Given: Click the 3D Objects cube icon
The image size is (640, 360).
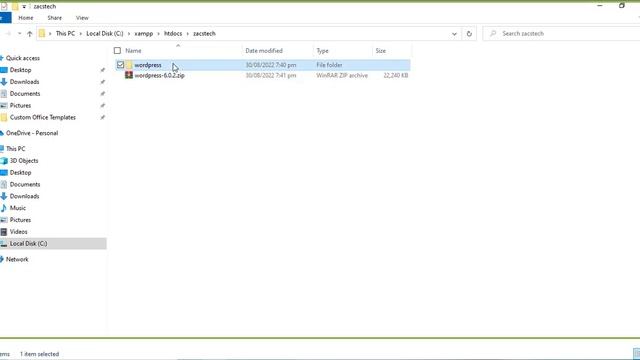Looking at the screenshot, I should [x=4, y=161].
